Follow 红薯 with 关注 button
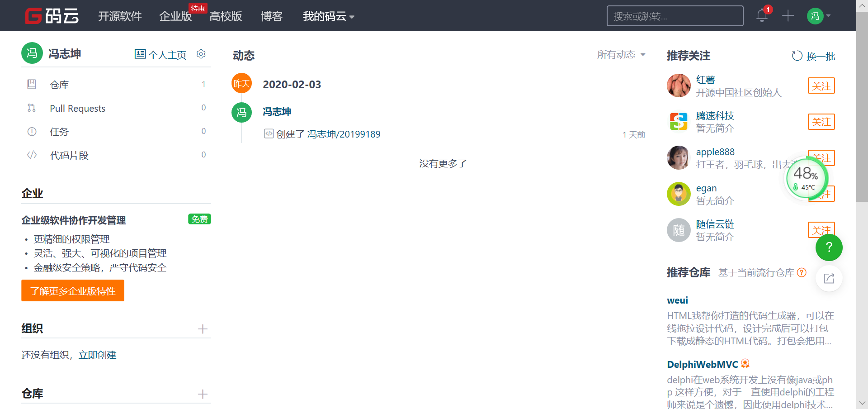 (x=821, y=86)
